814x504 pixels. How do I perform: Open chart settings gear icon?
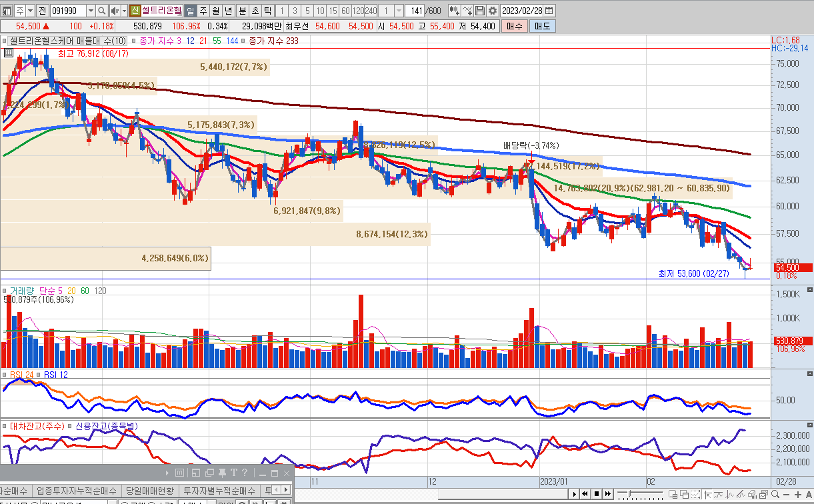(x=493, y=11)
